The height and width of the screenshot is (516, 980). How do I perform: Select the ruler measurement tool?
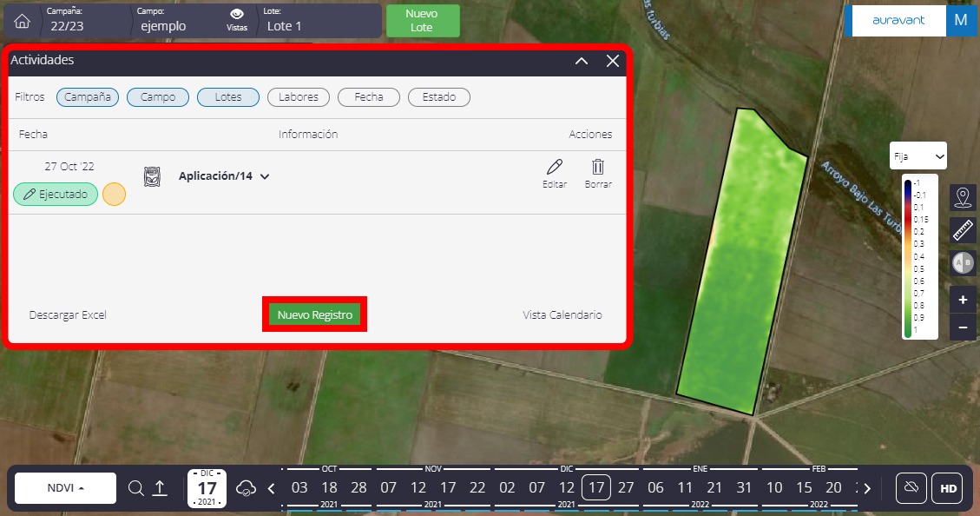click(963, 229)
